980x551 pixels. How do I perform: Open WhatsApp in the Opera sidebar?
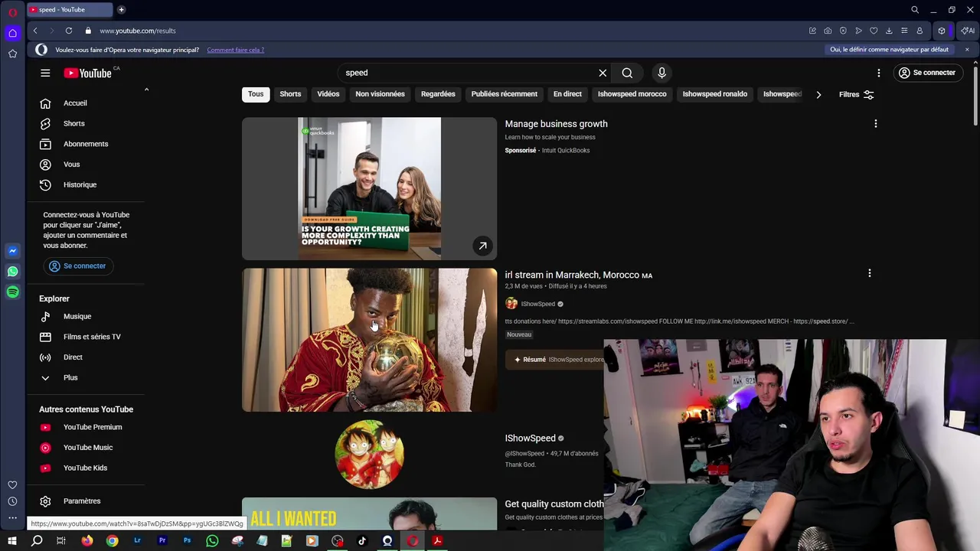tap(12, 272)
